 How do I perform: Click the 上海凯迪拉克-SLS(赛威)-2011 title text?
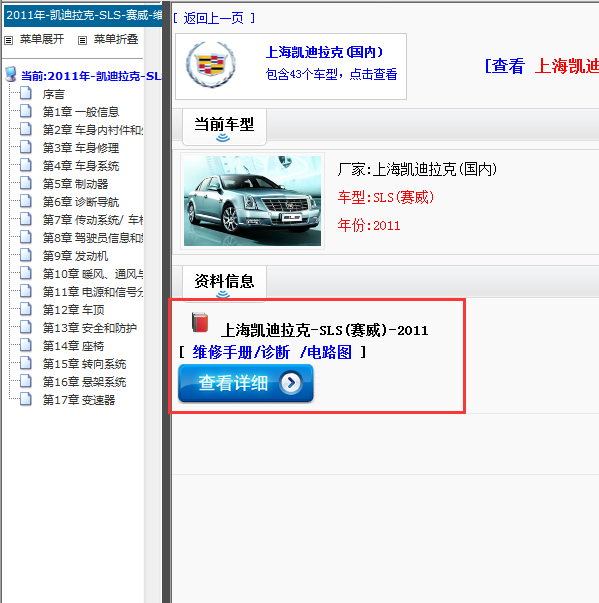point(324,330)
